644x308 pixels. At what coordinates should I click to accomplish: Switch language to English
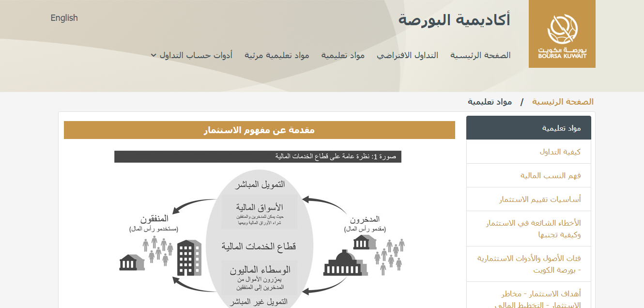[x=64, y=18]
